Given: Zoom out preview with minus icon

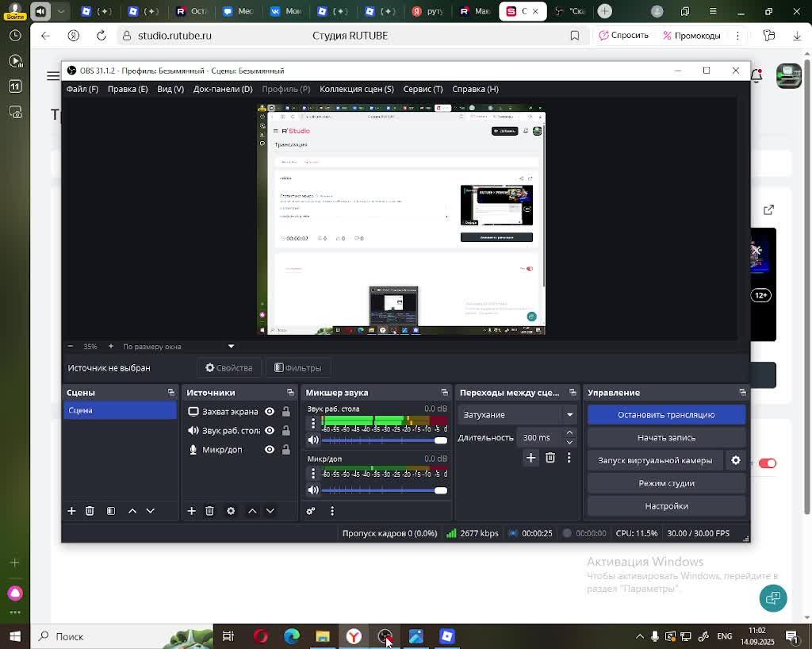Looking at the screenshot, I should 71,346.
